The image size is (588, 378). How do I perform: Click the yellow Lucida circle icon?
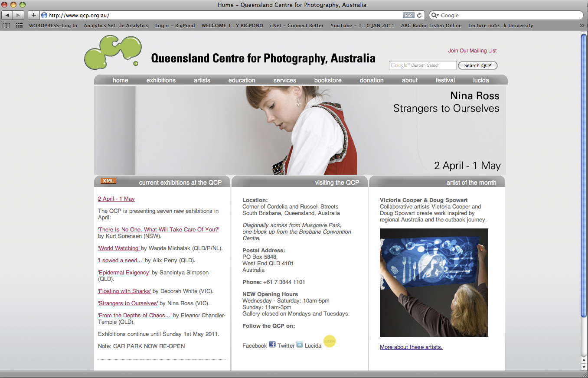click(x=330, y=342)
